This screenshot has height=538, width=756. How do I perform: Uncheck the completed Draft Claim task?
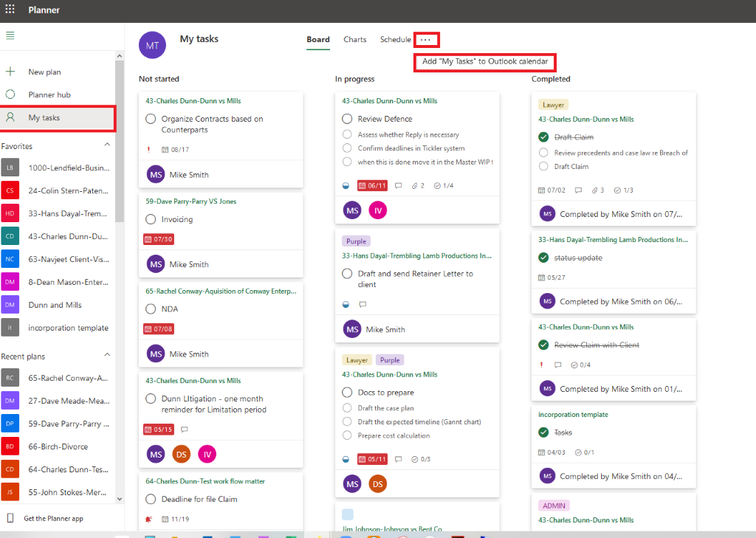pyautogui.click(x=543, y=137)
